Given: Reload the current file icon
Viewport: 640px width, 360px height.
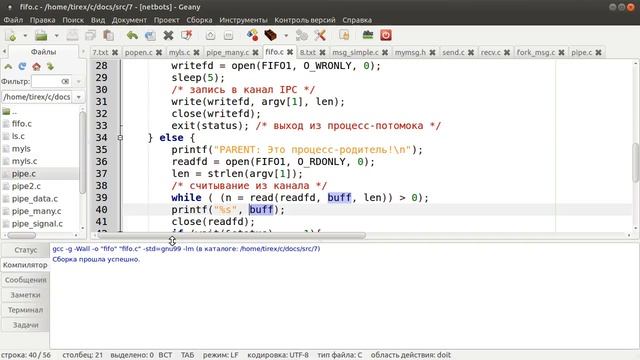Looking at the screenshot, I should point(150,36).
